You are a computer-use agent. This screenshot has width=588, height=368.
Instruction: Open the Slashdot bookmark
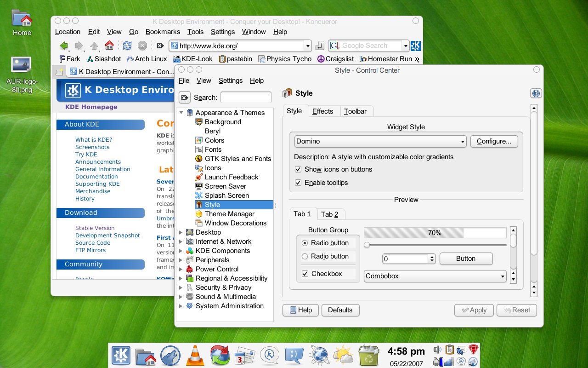click(104, 59)
